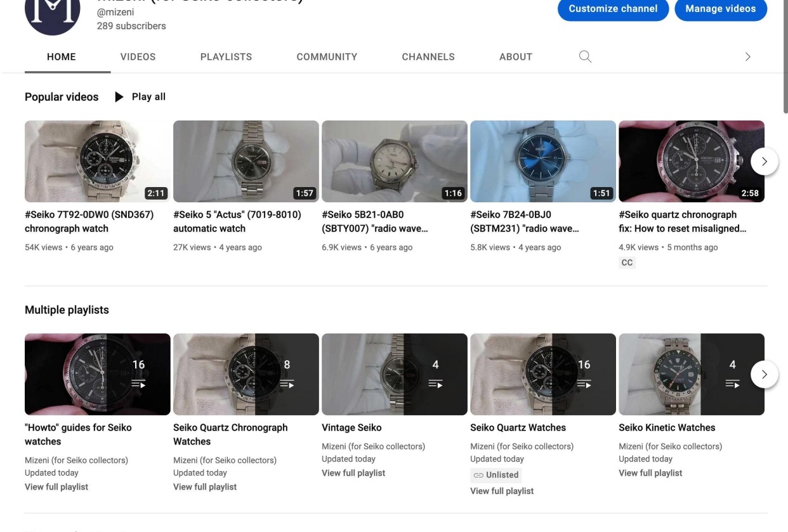Open the Seiko Kinetic Watches playlist thumbnail
The image size is (788, 532).
(x=692, y=374)
